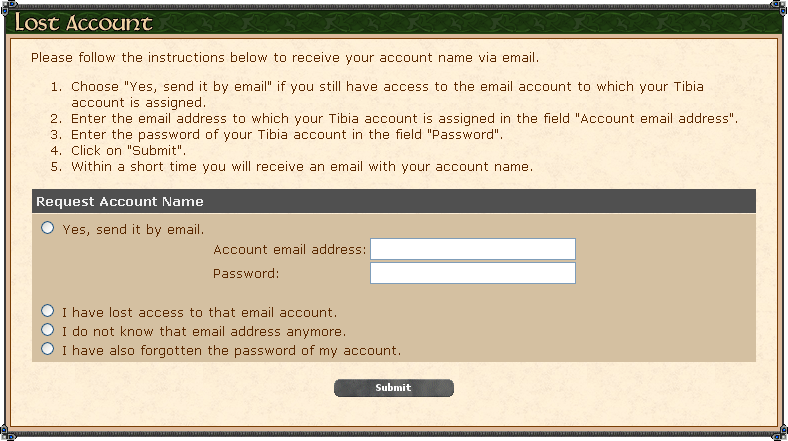Screen dimensions: 788x441
Task: Click the 'Lost Account' page title banner
Action: point(394,23)
